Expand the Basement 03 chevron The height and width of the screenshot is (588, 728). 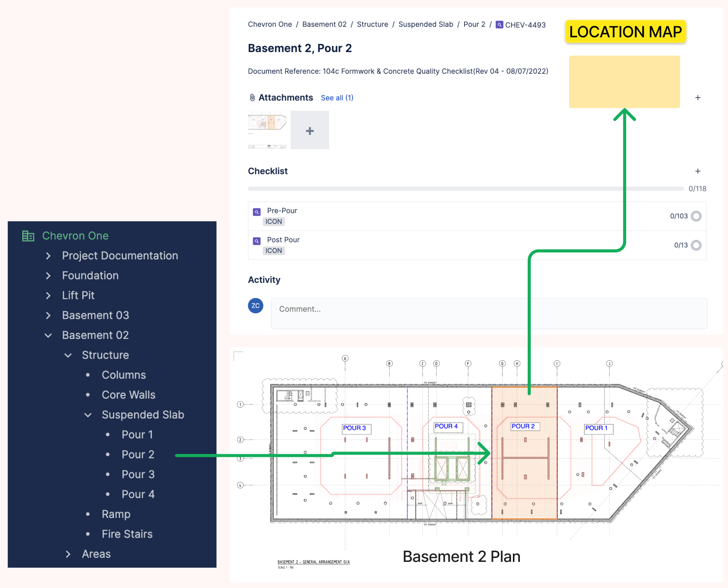coord(48,315)
